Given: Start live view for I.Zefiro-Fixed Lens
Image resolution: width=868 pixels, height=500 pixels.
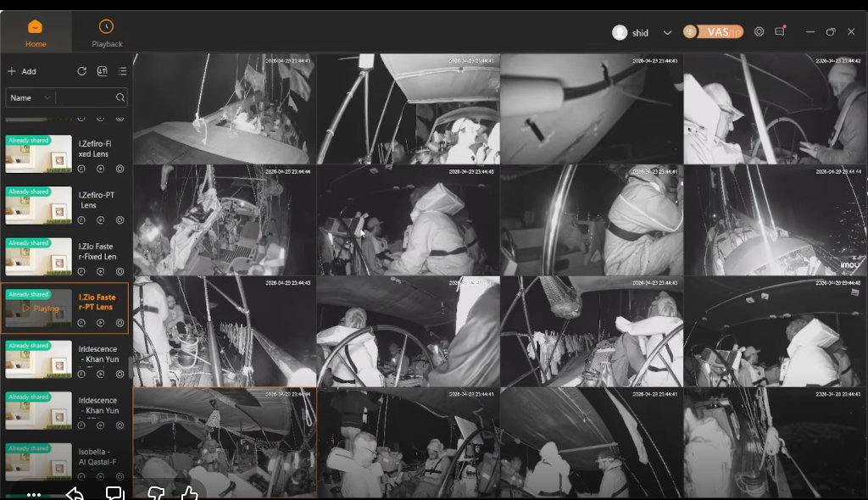Looking at the screenshot, I should (x=100, y=169).
